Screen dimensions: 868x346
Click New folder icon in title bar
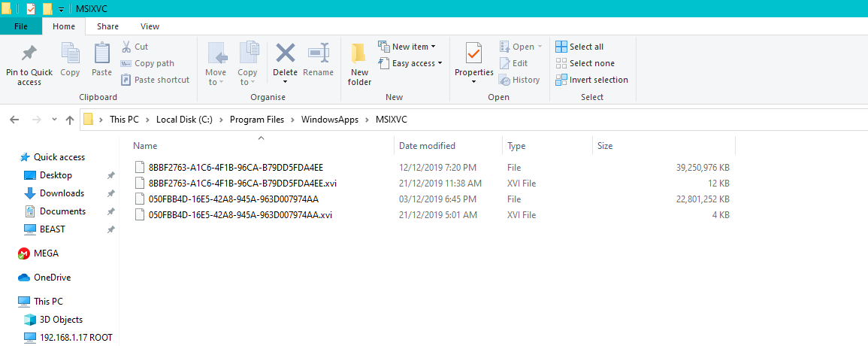(x=47, y=8)
